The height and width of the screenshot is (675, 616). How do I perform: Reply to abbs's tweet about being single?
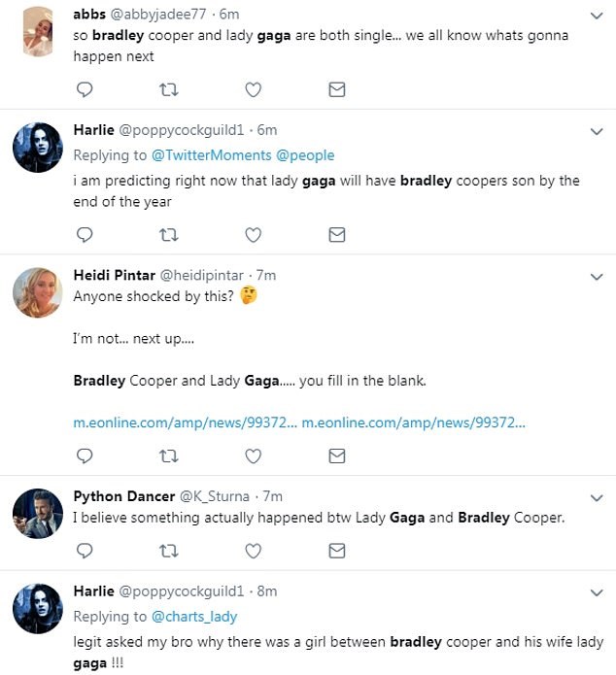pos(85,89)
